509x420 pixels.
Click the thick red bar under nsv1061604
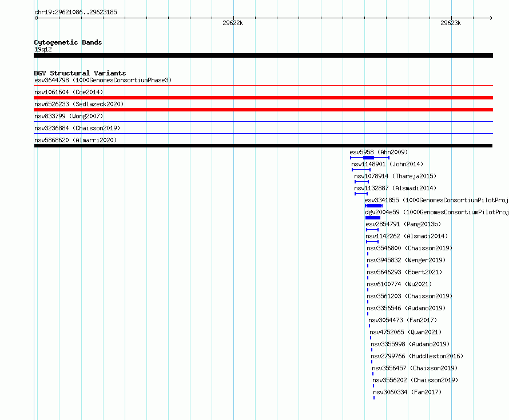[263, 98]
